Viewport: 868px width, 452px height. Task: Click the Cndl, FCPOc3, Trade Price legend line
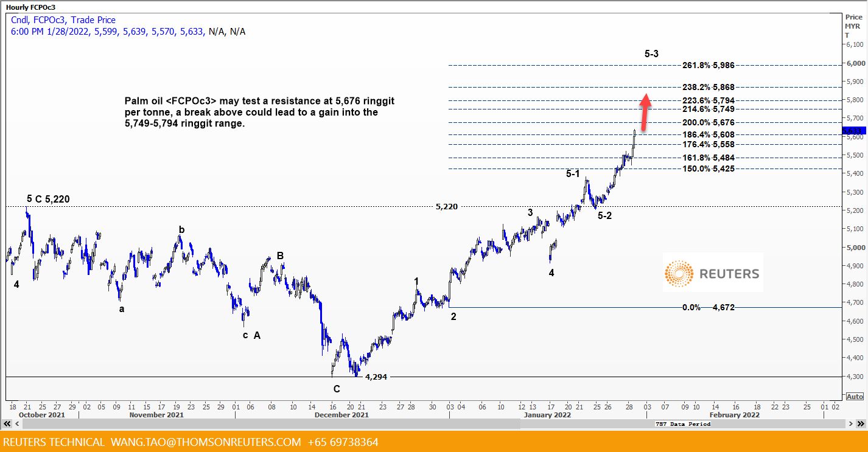click(x=63, y=20)
